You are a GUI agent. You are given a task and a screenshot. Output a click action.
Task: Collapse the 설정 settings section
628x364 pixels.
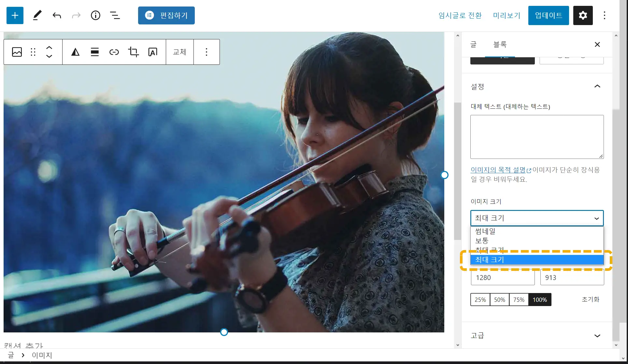[x=597, y=86]
